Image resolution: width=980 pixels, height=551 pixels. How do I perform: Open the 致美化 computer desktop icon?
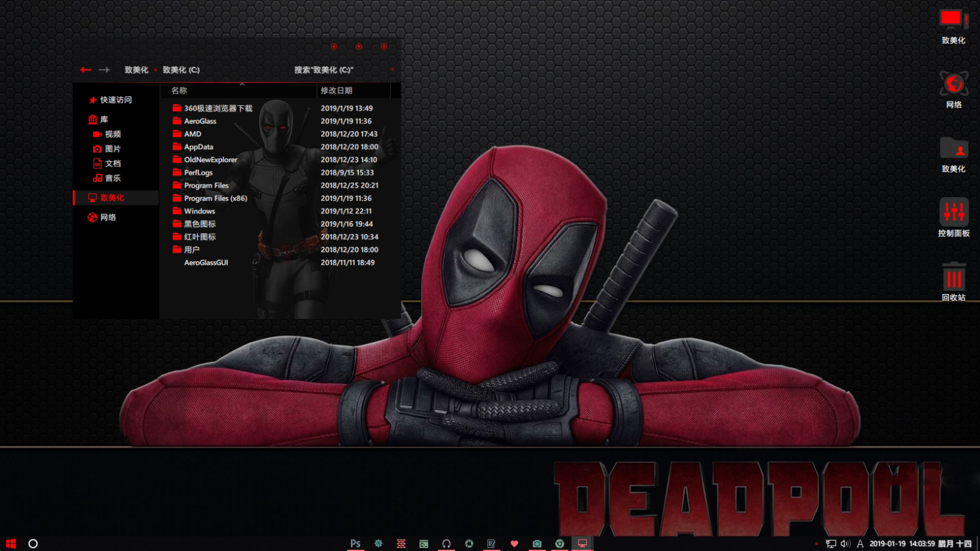[x=953, y=27]
